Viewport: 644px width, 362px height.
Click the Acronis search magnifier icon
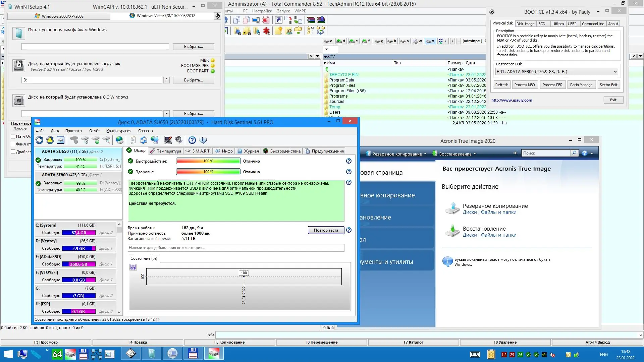coord(574,153)
